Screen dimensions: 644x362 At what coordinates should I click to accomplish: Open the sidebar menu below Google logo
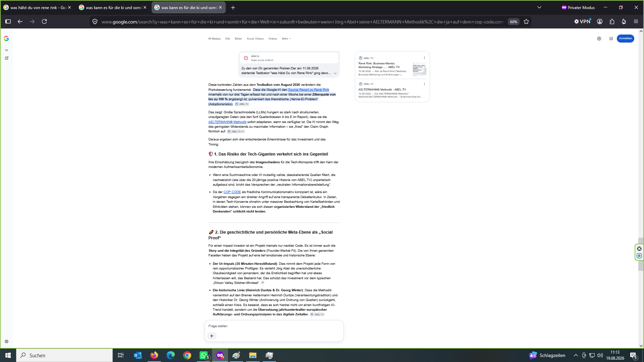click(6, 50)
